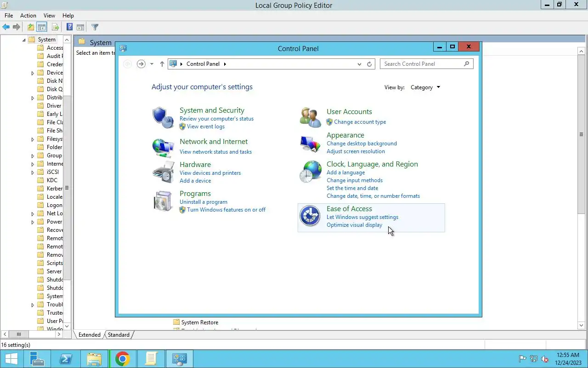Open the recent locations dropdown in Control Panel
588x368 pixels.
pyautogui.click(x=152, y=64)
